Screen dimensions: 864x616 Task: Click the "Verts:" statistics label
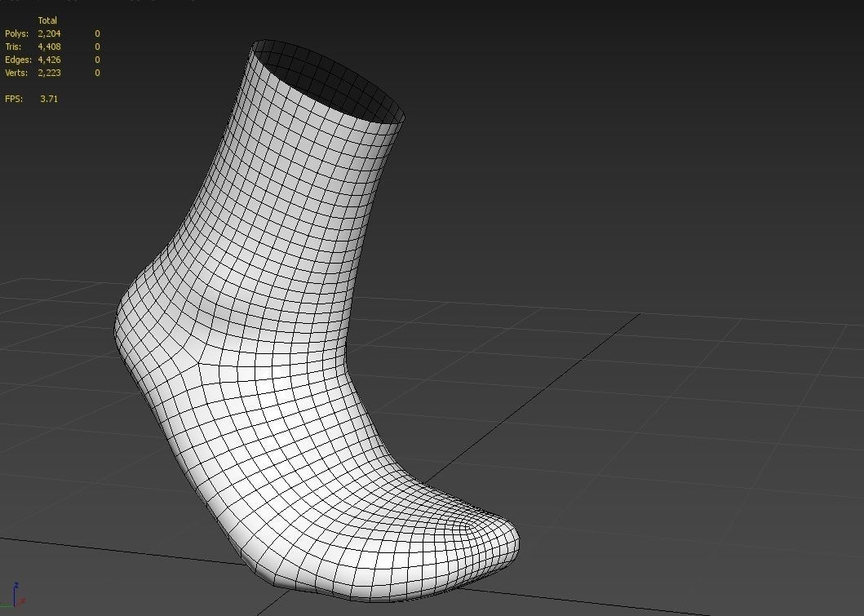pos(17,73)
